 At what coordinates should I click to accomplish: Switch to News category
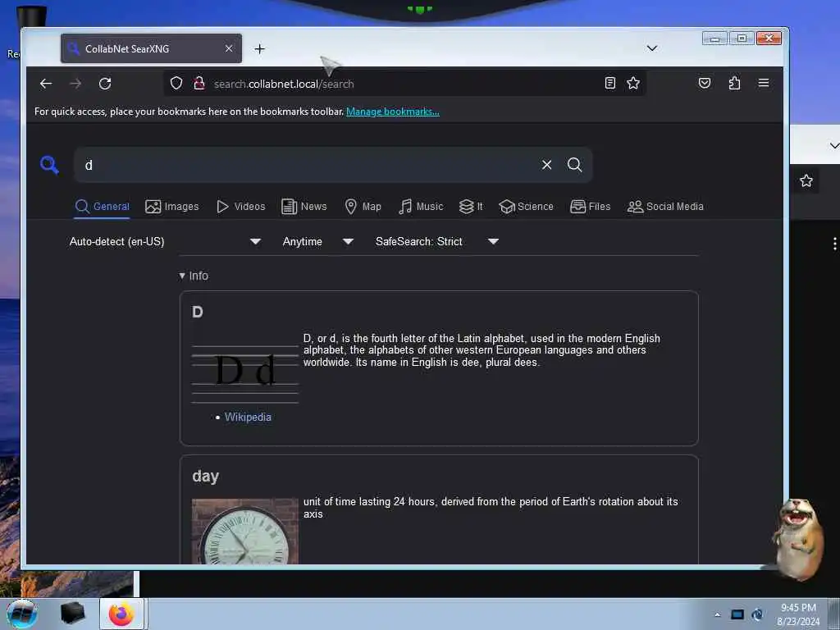pyautogui.click(x=304, y=207)
